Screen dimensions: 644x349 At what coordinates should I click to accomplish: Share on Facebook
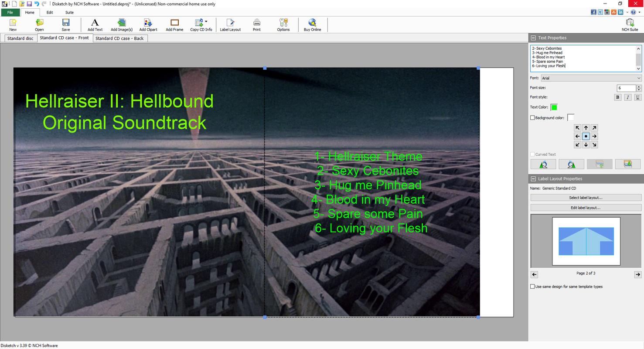594,12
